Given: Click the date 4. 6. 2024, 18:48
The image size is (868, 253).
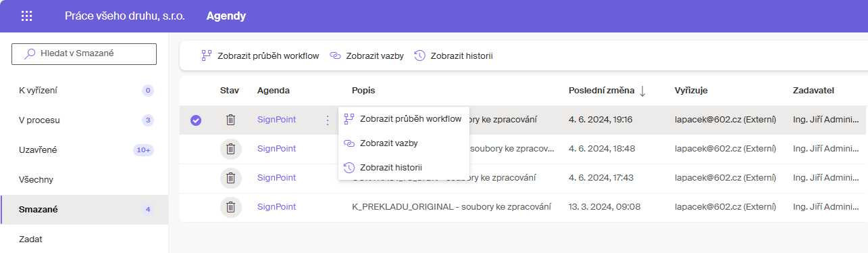Looking at the screenshot, I should [x=602, y=149].
